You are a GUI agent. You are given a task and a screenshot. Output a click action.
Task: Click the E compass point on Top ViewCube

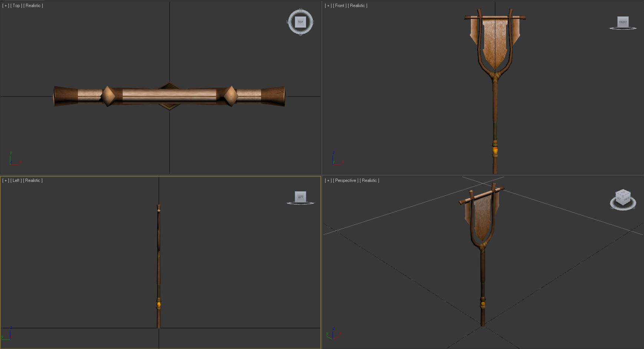[313, 22]
